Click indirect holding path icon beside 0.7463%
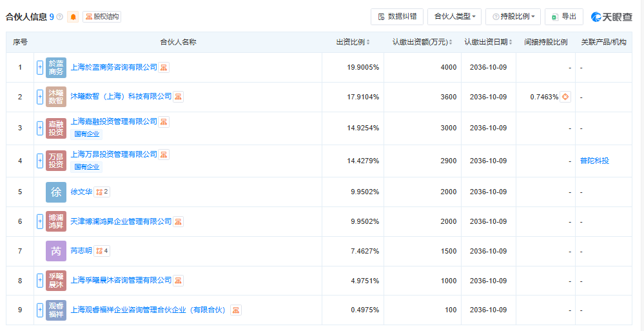Screen dimensions: 644x331 (565, 97)
